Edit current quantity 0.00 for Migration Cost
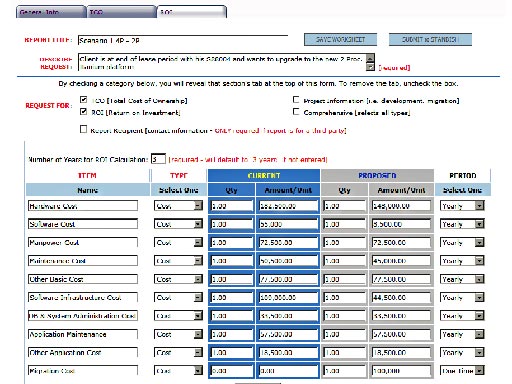Image resolution: width=512 pixels, height=384 pixels. coord(232,371)
